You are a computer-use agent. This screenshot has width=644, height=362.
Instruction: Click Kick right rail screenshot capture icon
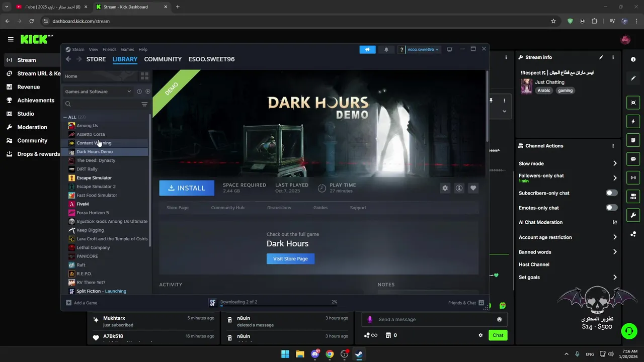pos(633,103)
